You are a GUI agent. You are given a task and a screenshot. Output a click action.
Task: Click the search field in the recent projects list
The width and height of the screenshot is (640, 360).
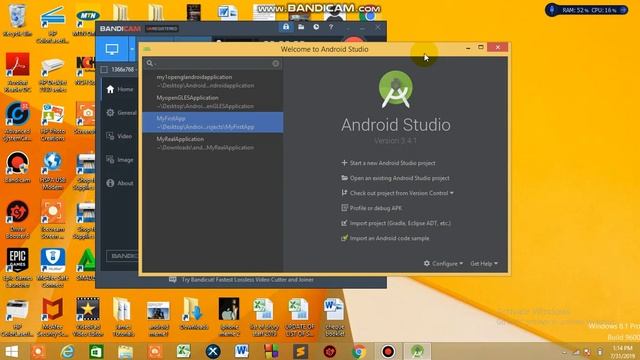point(212,63)
